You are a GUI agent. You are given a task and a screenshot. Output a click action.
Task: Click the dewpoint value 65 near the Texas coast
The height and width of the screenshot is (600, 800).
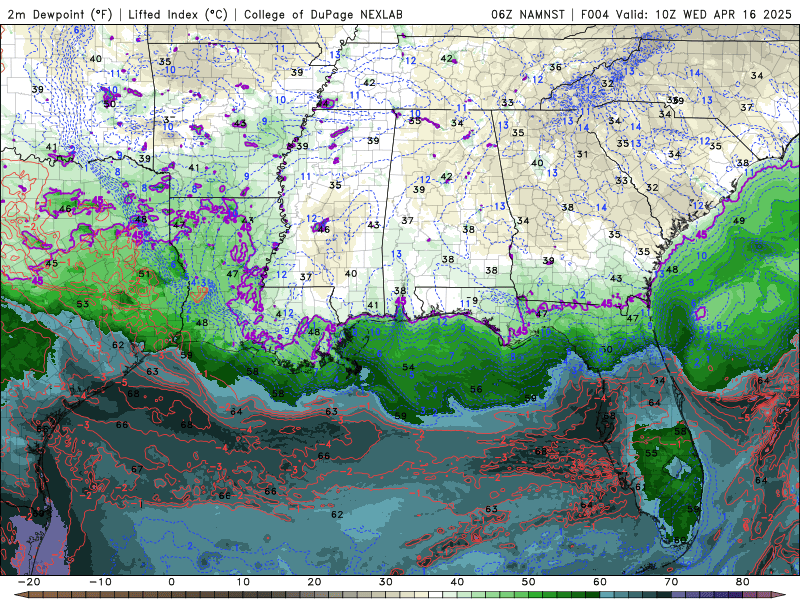(42, 429)
